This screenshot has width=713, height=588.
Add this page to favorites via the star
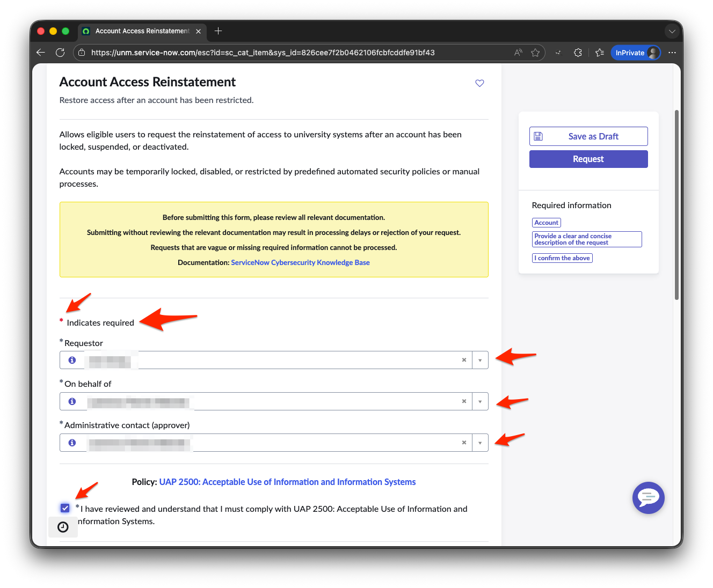[535, 53]
